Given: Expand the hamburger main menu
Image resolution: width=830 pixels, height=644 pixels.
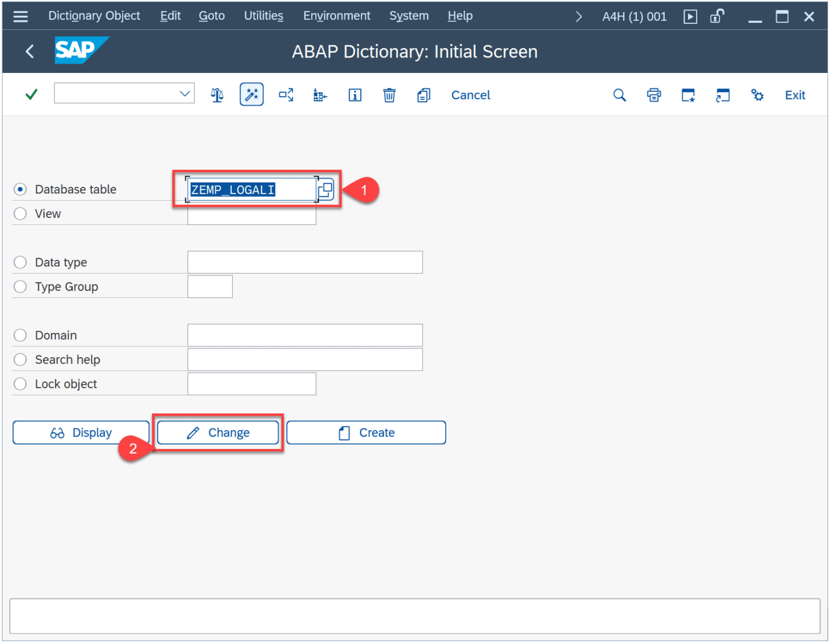Looking at the screenshot, I should point(21,16).
